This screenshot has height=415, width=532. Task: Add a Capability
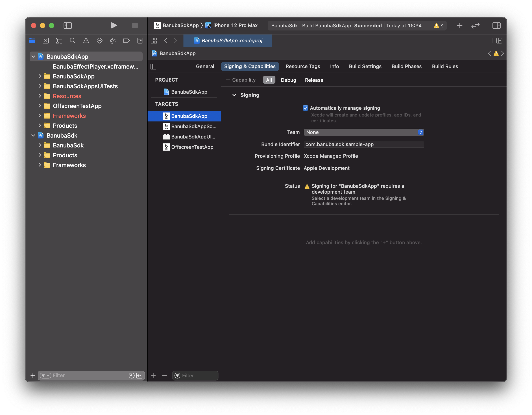point(241,80)
